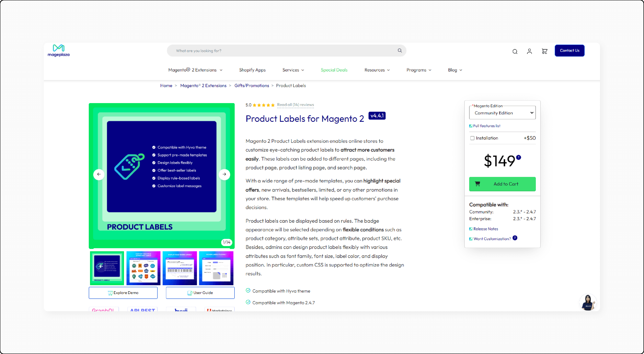Image resolution: width=644 pixels, height=354 pixels.
Task: Open Special Deals in the navigation
Action: click(x=334, y=70)
